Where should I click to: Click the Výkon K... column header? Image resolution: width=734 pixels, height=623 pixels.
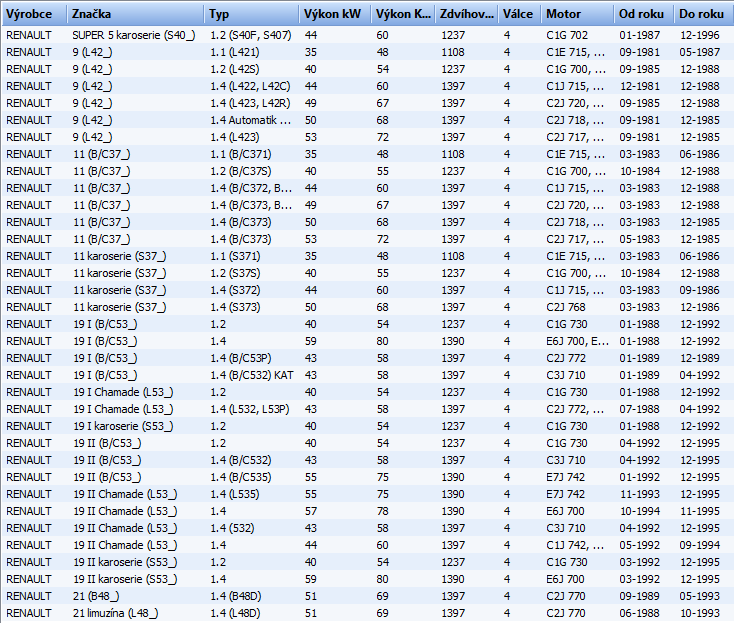403,14
